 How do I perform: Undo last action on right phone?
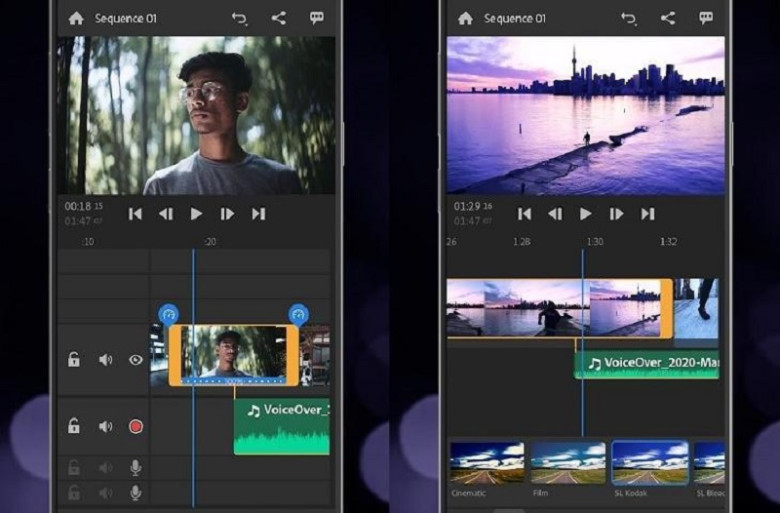click(629, 19)
